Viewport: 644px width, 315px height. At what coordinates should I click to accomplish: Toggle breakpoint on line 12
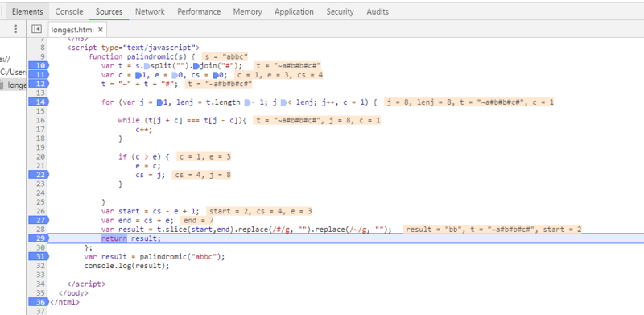39,84
